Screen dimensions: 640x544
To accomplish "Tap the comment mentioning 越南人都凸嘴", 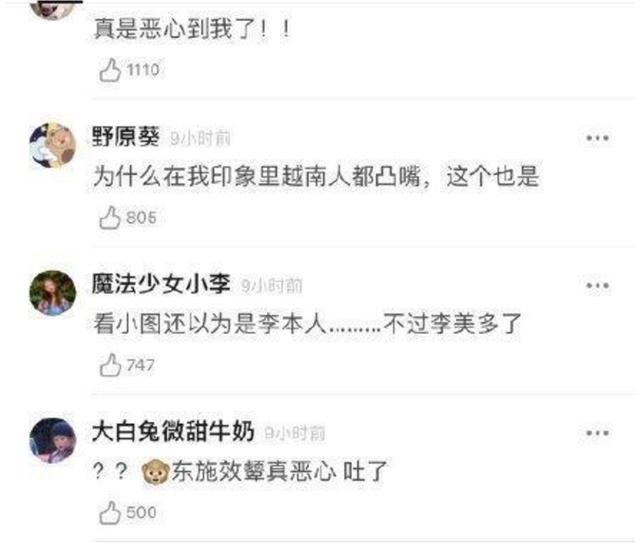I will (316, 177).
